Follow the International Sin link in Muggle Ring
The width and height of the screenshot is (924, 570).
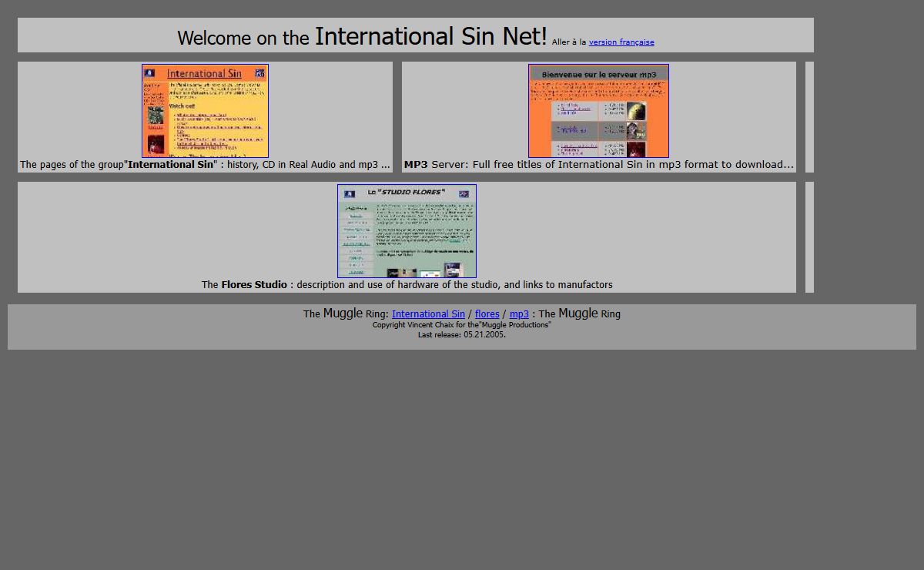(x=428, y=314)
